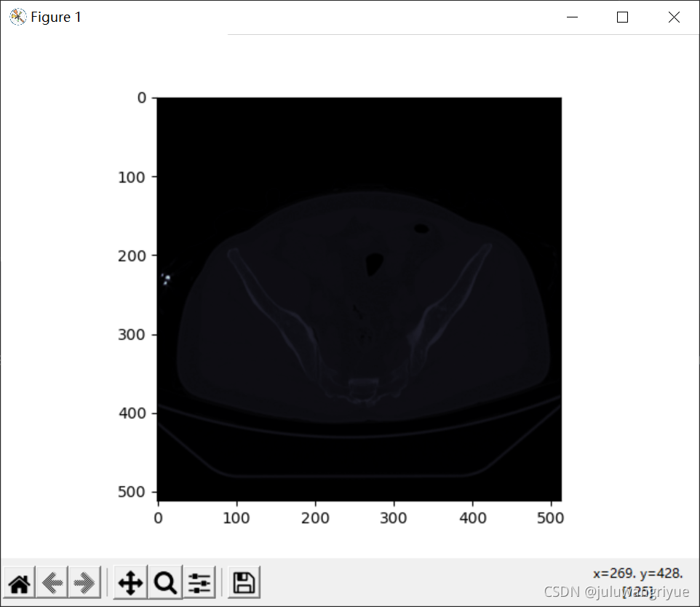Close the Figure 1 window
This screenshot has height=607, width=700.
pos(674,17)
